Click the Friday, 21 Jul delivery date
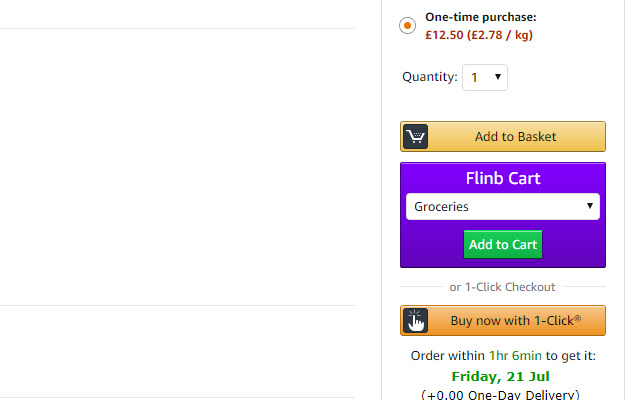This screenshot has height=400, width=640. 502,376
